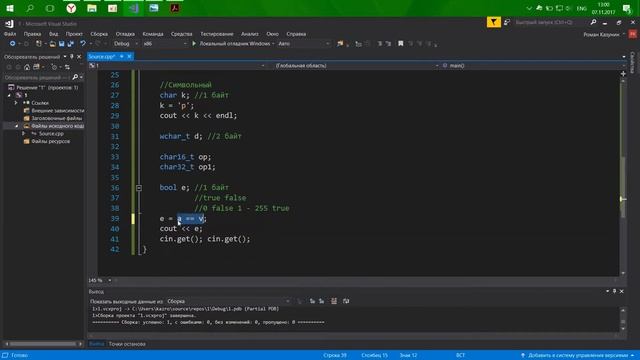Viewport: 640px width, 360px height.
Task: Click the user account name at top right
Action: coord(601,35)
